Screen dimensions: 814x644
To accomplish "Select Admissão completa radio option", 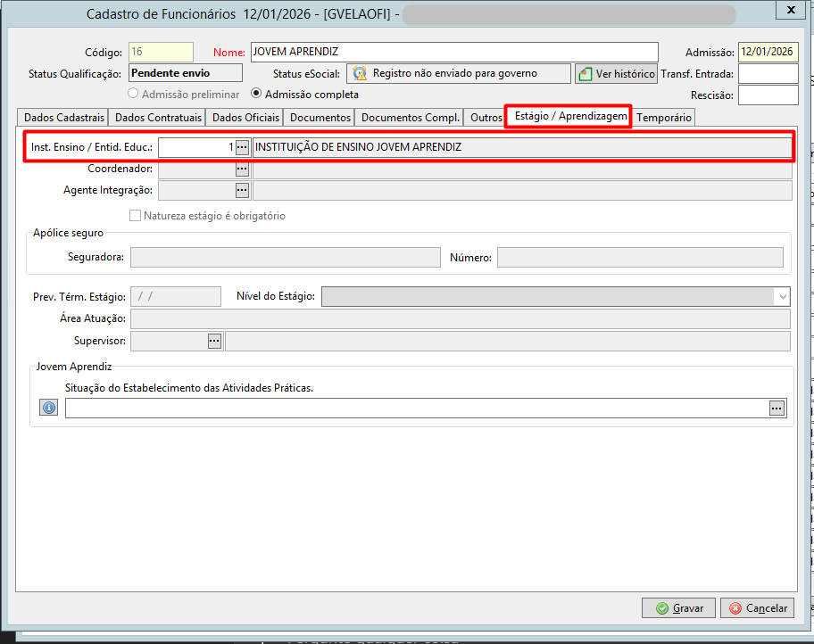I will (256, 94).
